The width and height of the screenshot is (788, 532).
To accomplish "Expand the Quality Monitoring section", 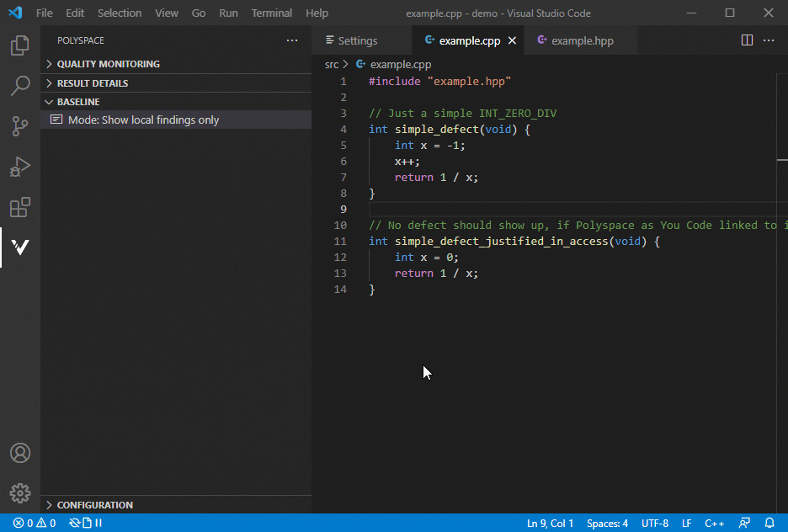I will pos(108,64).
